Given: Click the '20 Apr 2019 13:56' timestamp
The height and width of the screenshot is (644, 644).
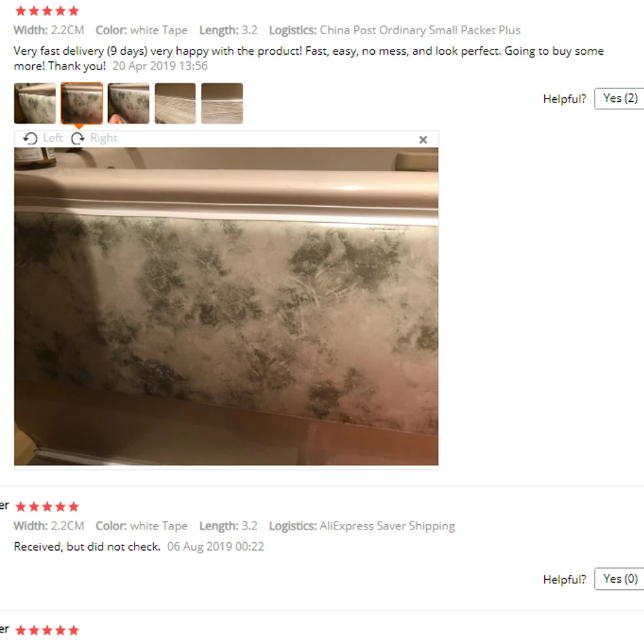Looking at the screenshot, I should pos(160,66).
